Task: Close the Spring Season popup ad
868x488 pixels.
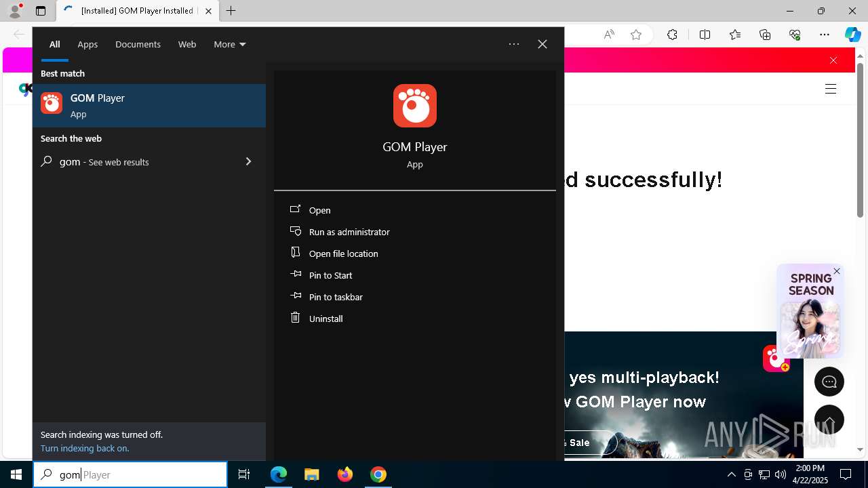Action: (x=837, y=271)
